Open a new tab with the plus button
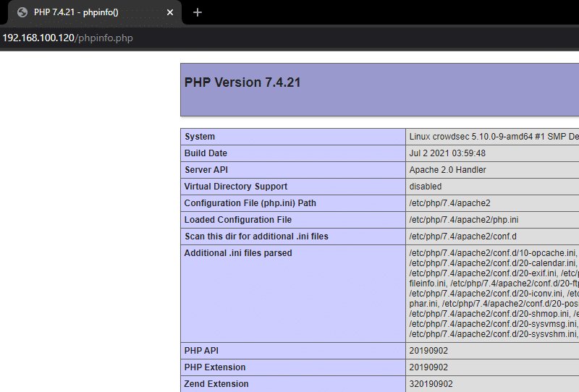The height and width of the screenshot is (392, 579). [x=198, y=12]
